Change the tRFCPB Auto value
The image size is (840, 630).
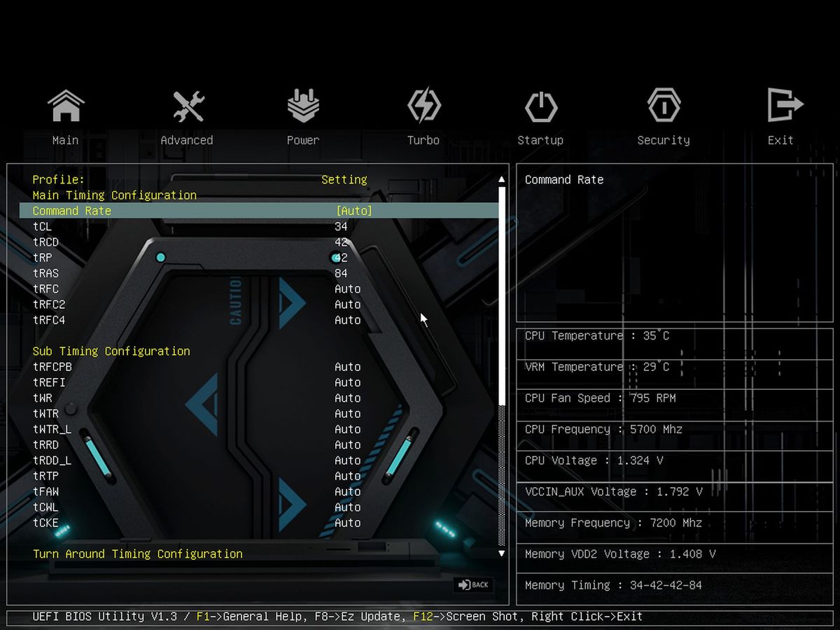[348, 367]
